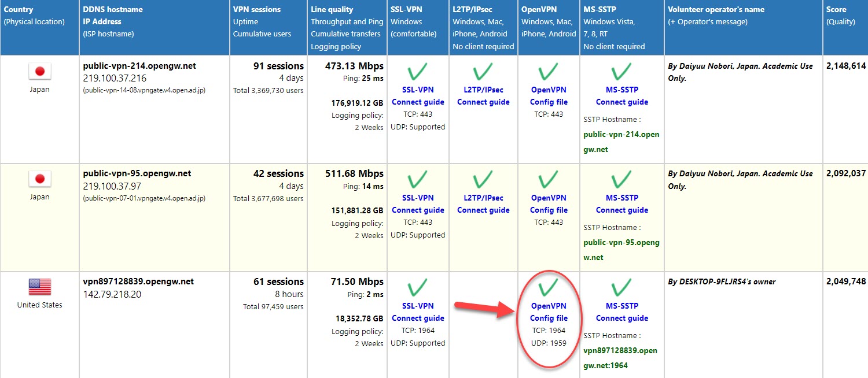Click the 91 sessions value
868x378 pixels.
[x=278, y=66]
